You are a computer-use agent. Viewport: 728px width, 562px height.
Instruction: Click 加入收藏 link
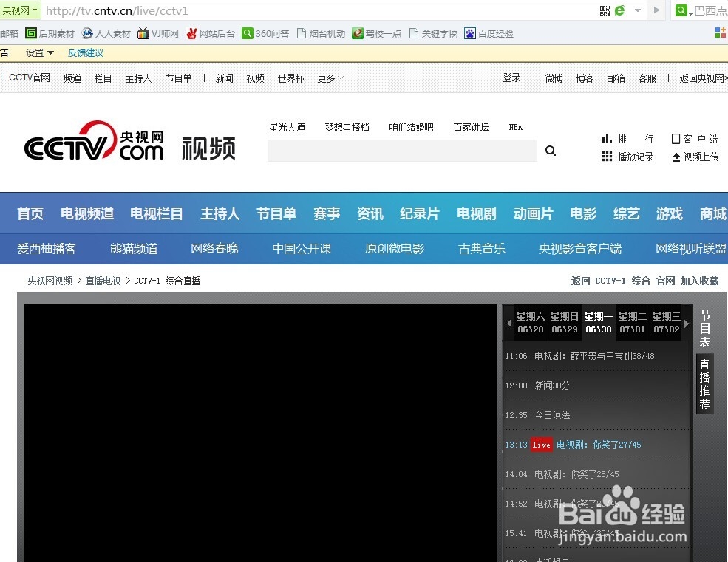(x=699, y=281)
